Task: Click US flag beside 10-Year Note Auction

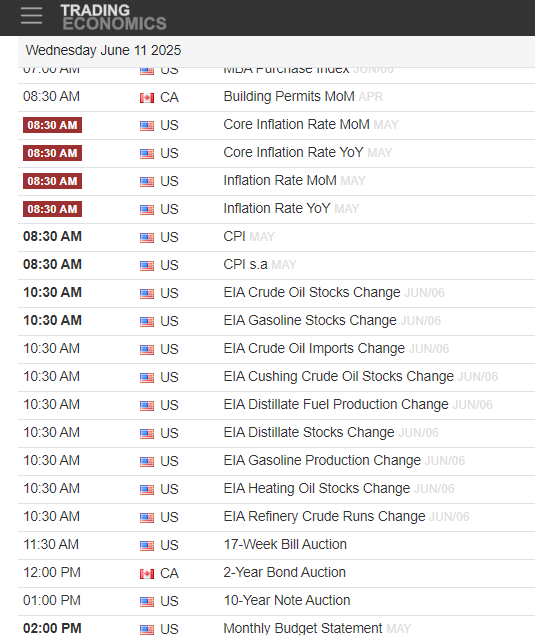Action: click(x=147, y=601)
